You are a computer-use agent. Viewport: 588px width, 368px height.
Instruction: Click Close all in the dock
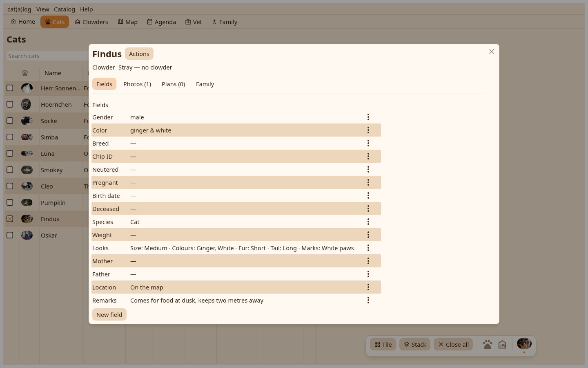click(453, 345)
